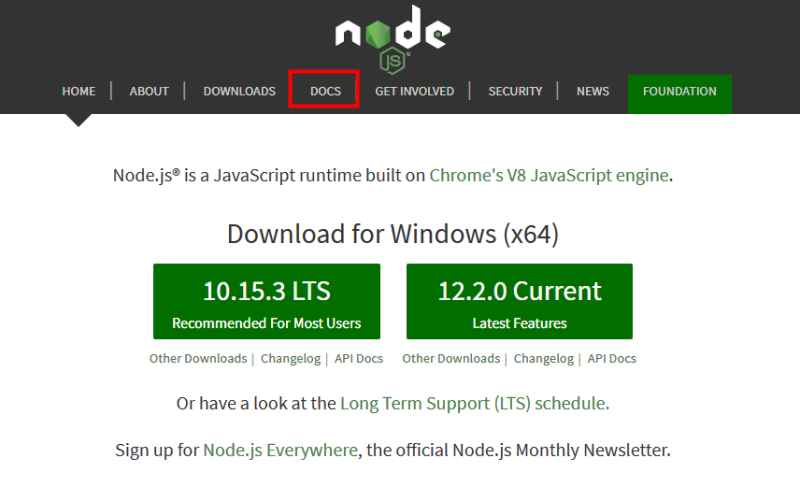
Task: Download the 10.15.3 LTS version
Action: click(x=266, y=301)
